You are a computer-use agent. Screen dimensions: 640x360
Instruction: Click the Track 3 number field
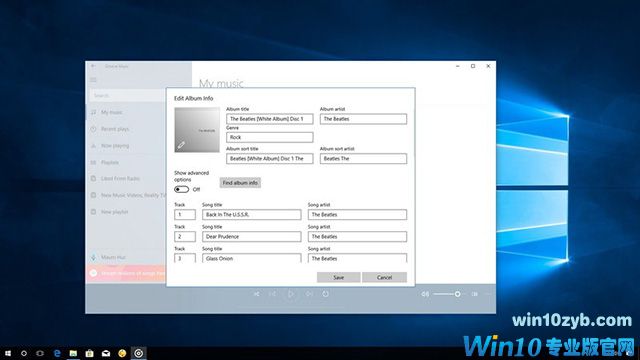[184, 258]
